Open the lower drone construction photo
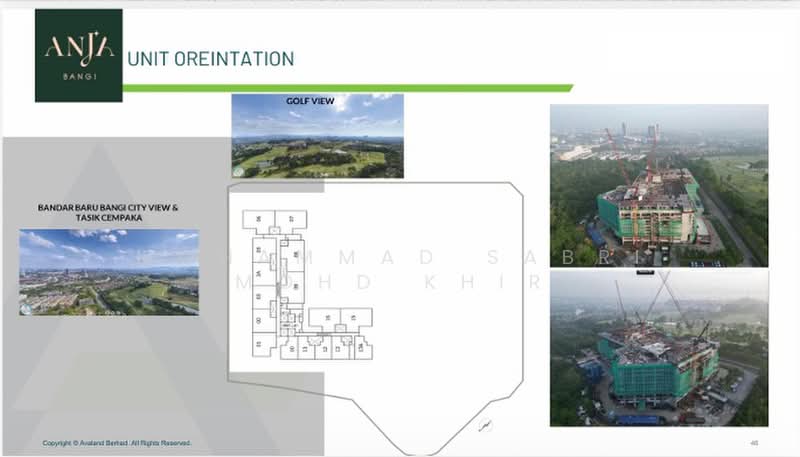The width and height of the screenshot is (800, 457). coord(659,348)
